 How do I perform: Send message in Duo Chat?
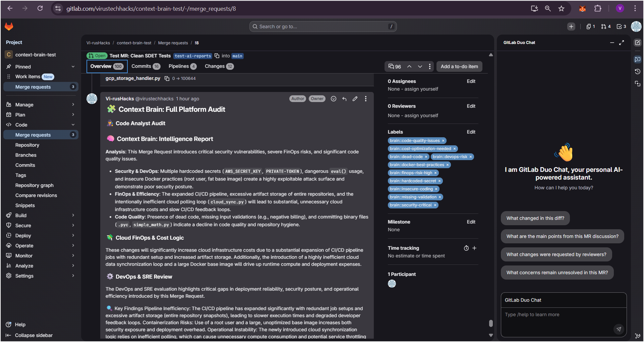[x=619, y=329]
